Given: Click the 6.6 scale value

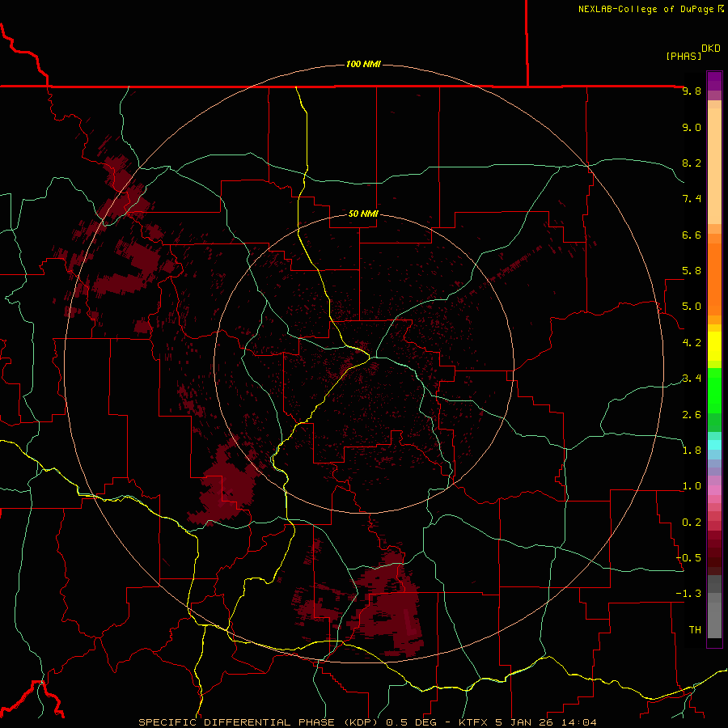Looking at the screenshot, I should coord(692,235).
